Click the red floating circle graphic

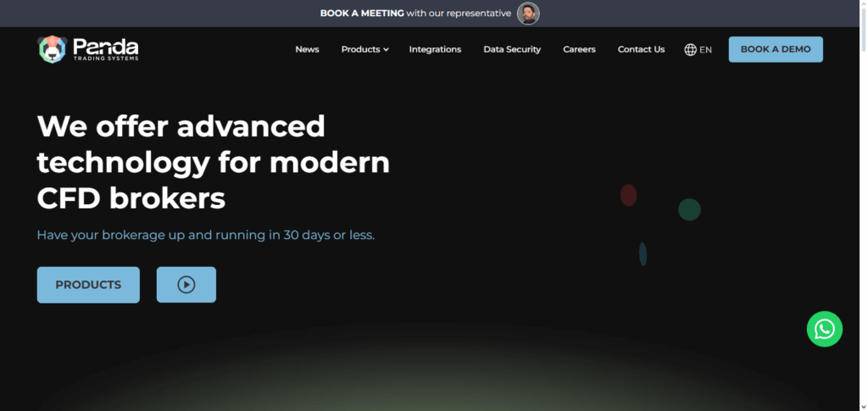(628, 195)
